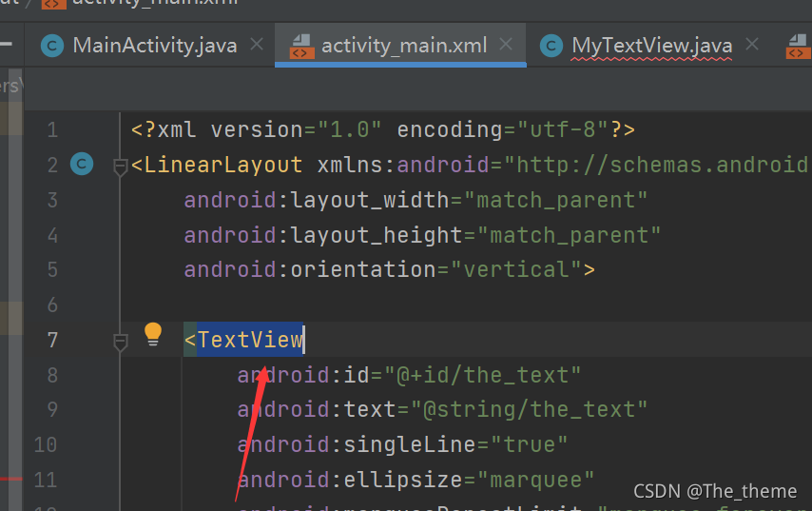812x511 pixels.
Task: Show quick-fix lightbulb actions on line 7
Action: (x=153, y=334)
